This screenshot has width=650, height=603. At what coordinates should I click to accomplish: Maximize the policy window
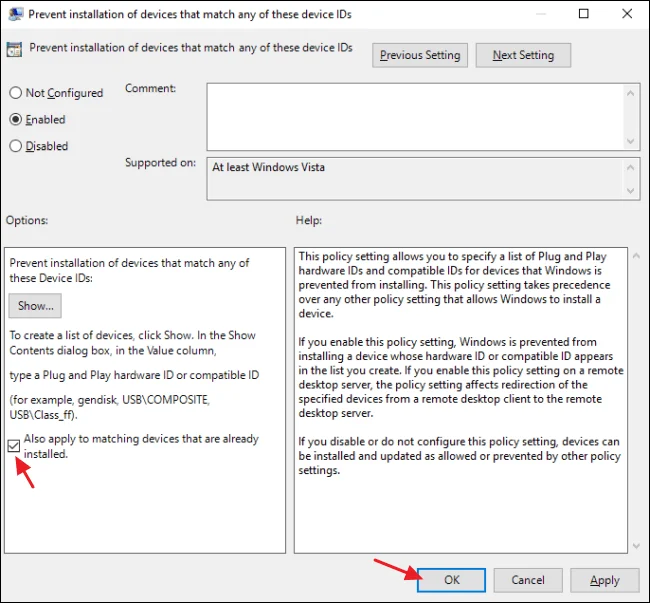(x=584, y=14)
